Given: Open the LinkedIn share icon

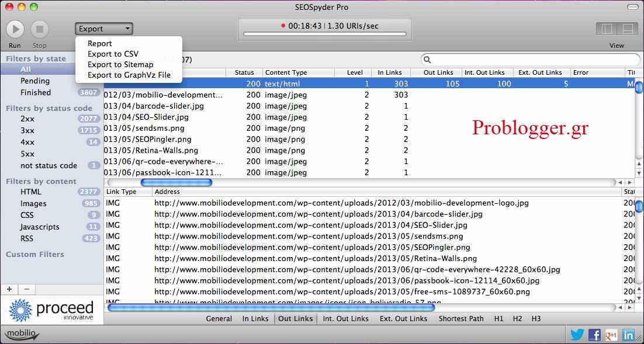Looking at the screenshot, I should (628, 335).
